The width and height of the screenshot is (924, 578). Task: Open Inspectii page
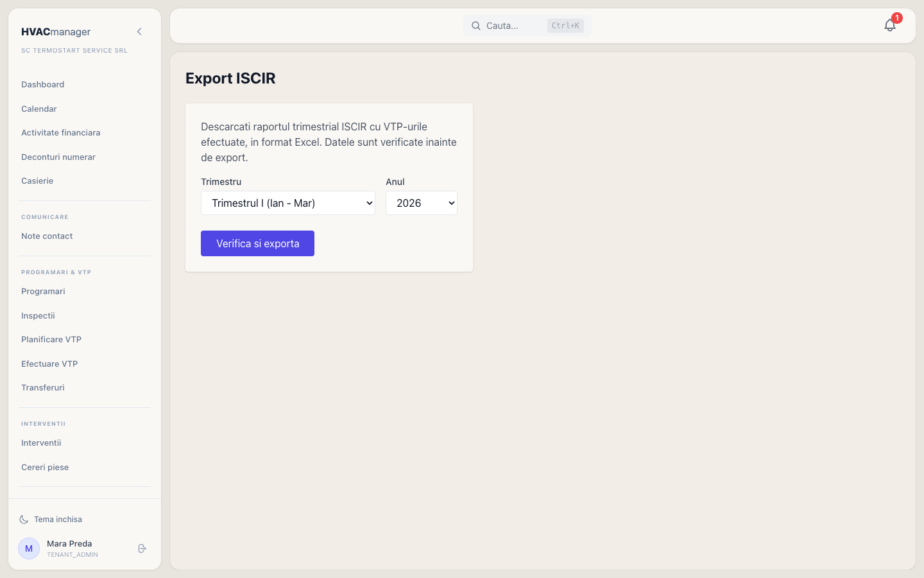coord(38,315)
